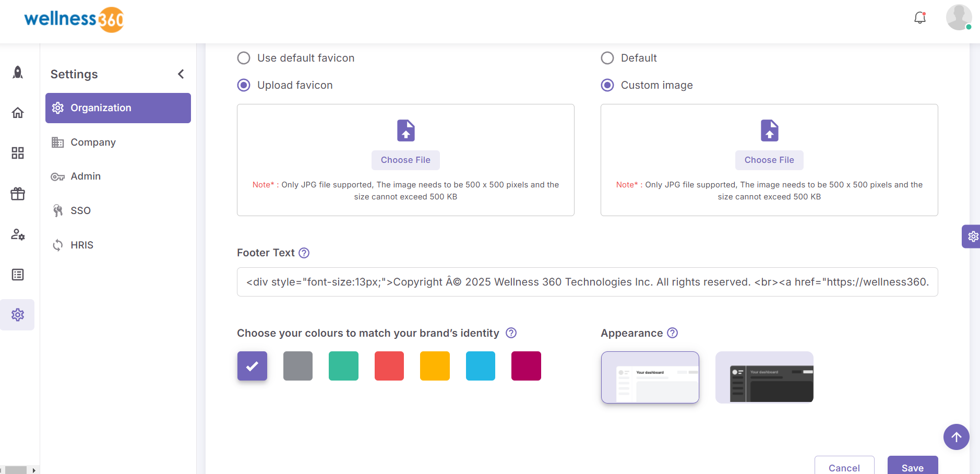
Task: Click the scroll to top arrow button
Action: point(957,437)
